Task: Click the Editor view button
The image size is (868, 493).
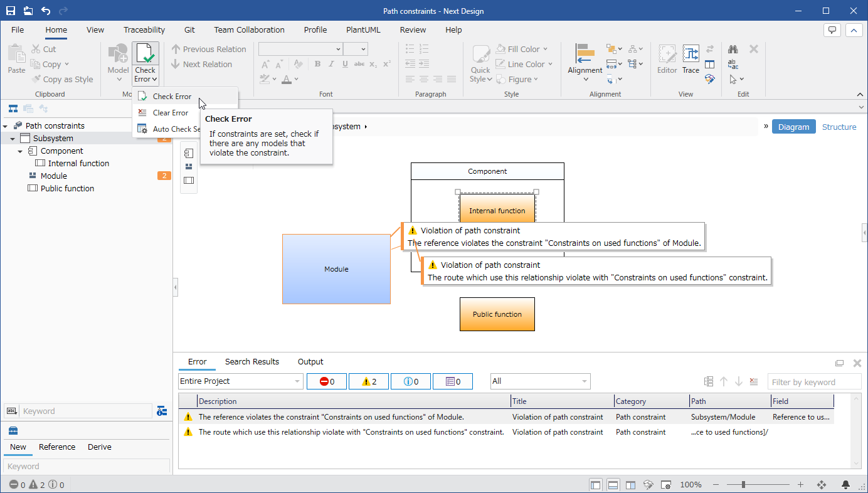Action: click(x=667, y=60)
